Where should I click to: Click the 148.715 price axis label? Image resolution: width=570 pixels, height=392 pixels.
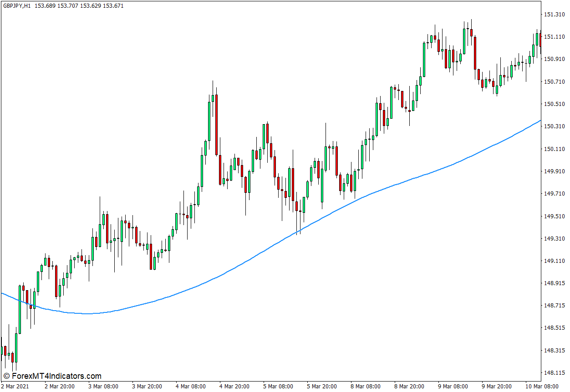click(x=554, y=306)
